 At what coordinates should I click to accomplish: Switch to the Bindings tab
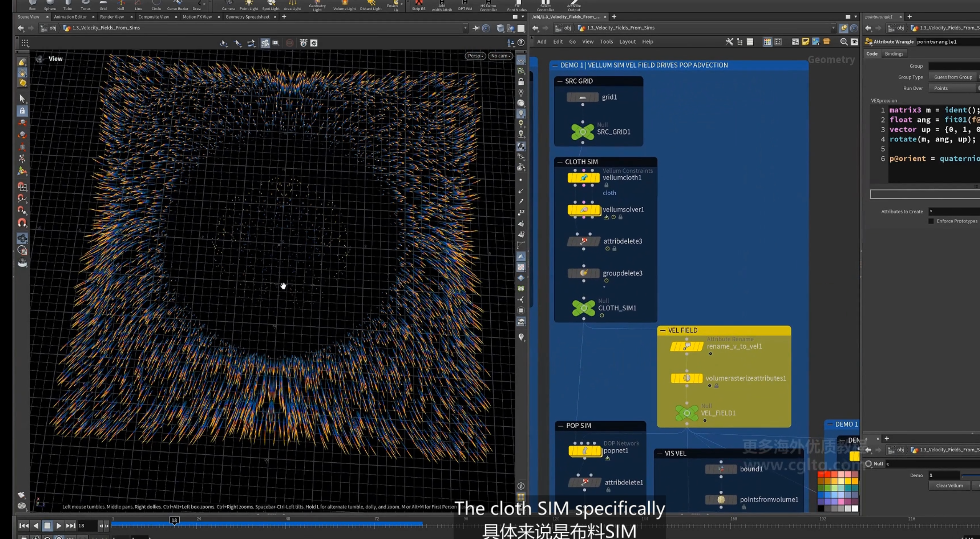click(x=894, y=54)
